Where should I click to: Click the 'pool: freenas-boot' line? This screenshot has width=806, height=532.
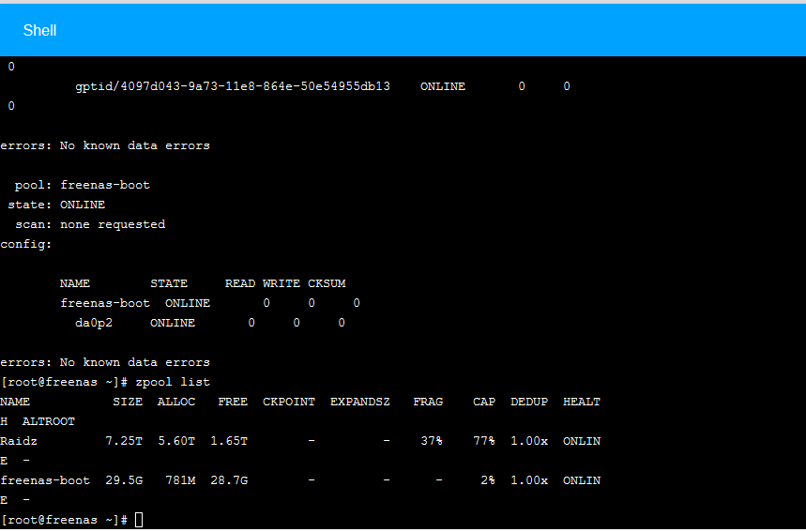(x=83, y=185)
